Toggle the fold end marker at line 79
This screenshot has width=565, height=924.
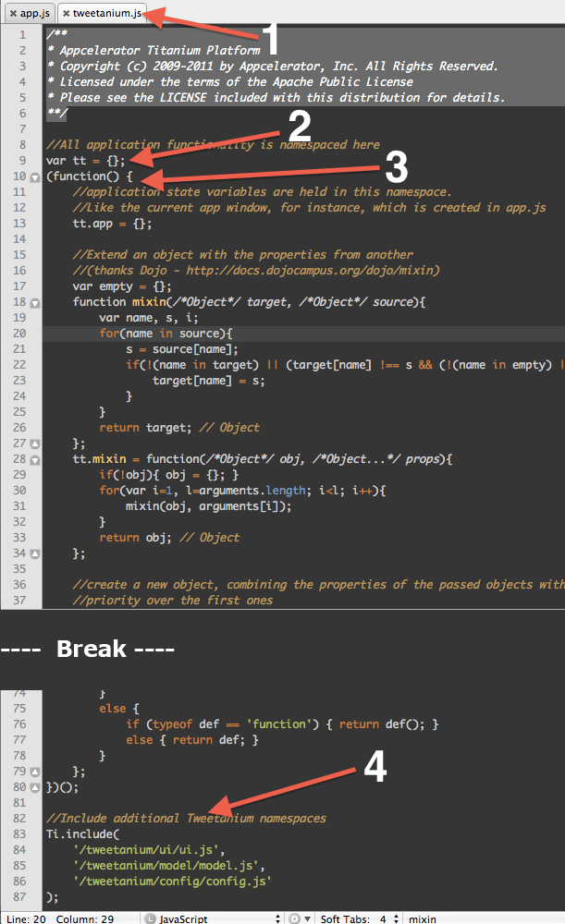35,772
